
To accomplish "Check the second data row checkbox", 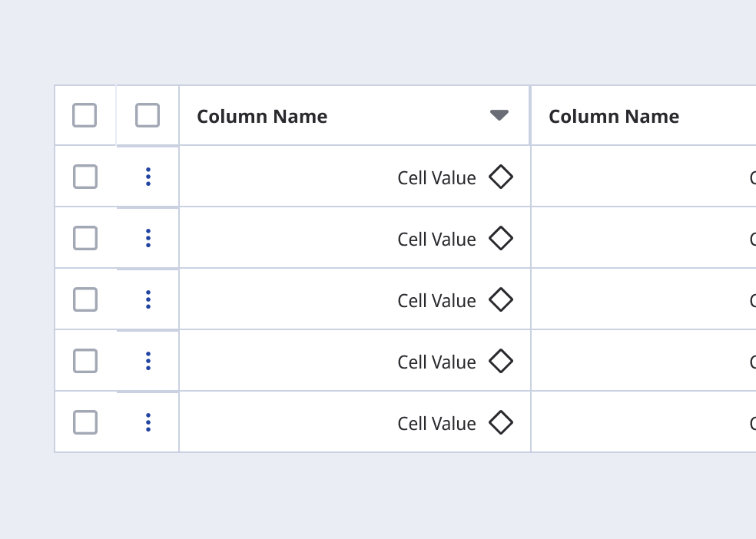I will click(x=85, y=238).
